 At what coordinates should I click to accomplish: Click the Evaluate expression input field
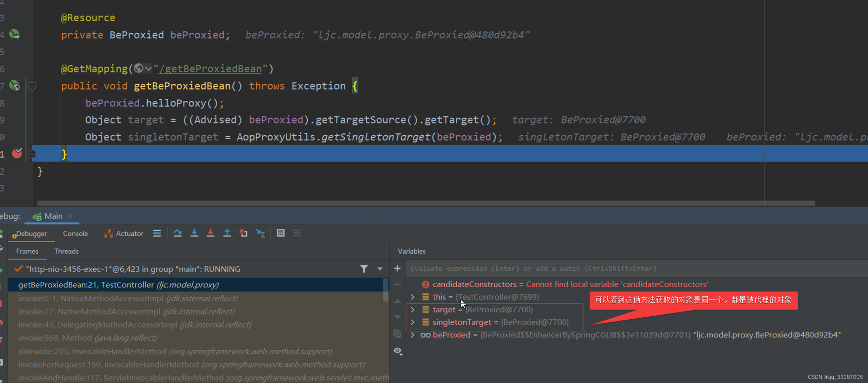[636, 268]
